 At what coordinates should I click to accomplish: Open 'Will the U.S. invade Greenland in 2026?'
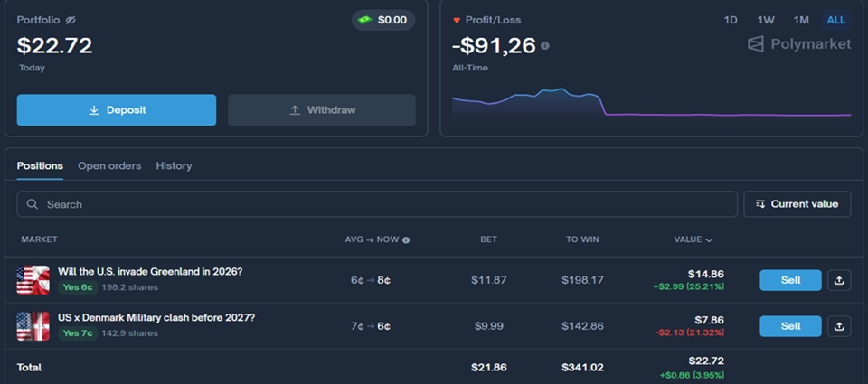coord(150,272)
